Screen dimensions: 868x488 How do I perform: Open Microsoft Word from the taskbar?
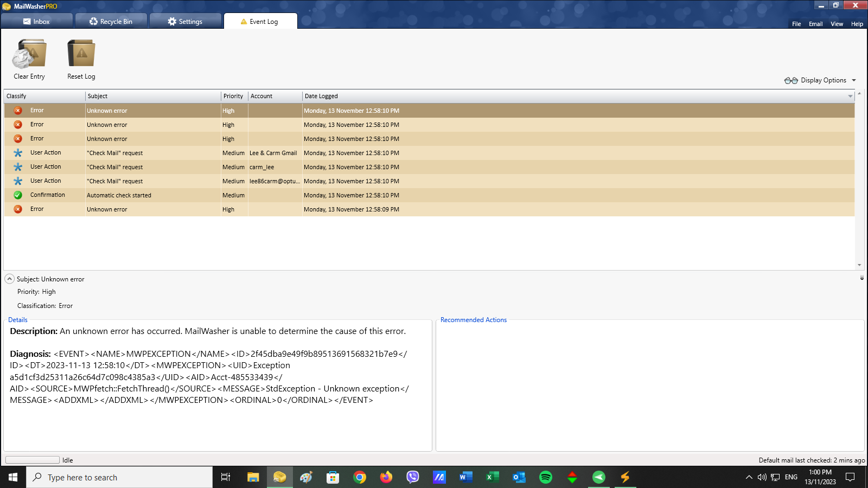(x=466, y=477)
